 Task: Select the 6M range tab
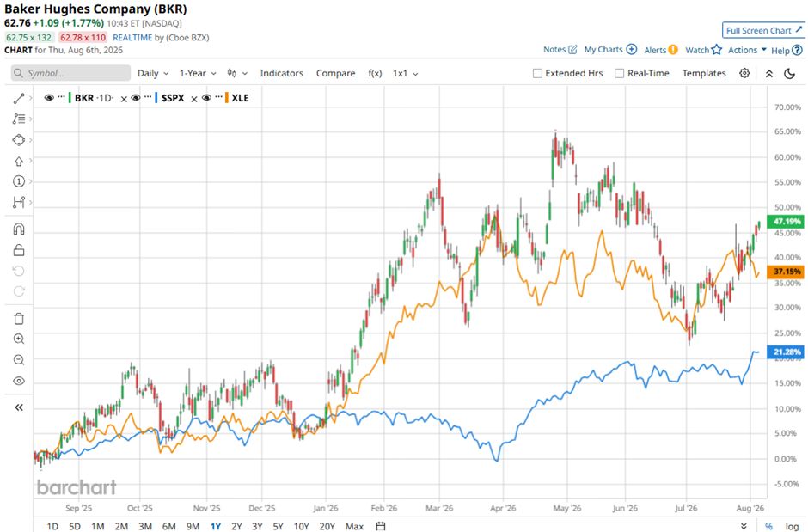tap(169, 526)
